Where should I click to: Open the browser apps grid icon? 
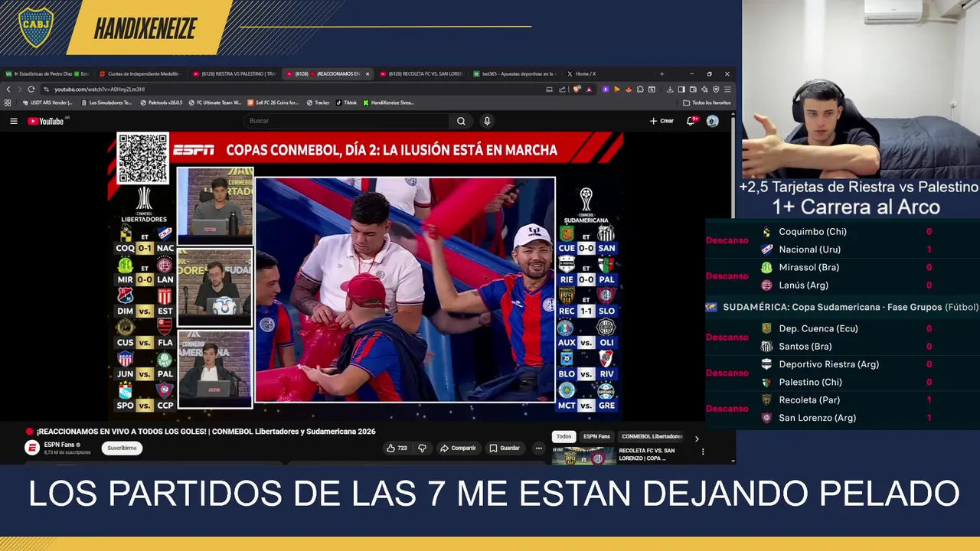pos(8,103)
